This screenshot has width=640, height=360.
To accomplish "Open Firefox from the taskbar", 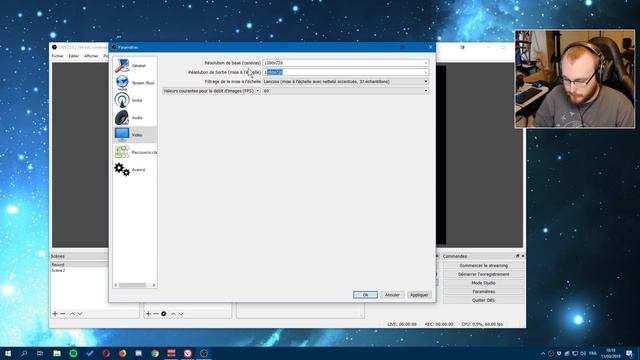I will click(122, 353).
